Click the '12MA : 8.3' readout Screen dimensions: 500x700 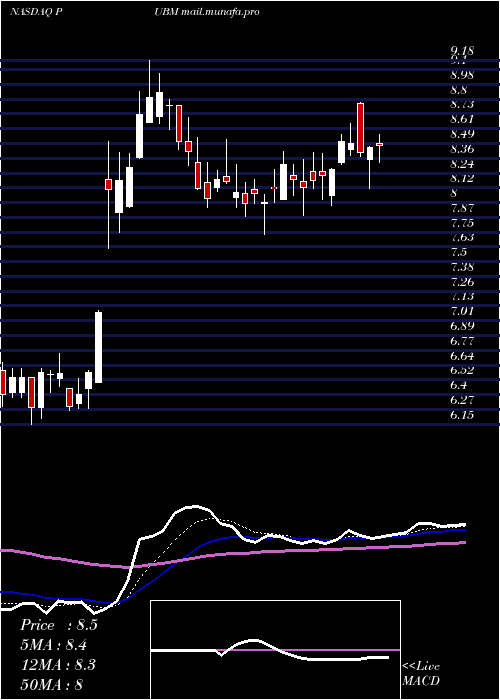point(58,664)
